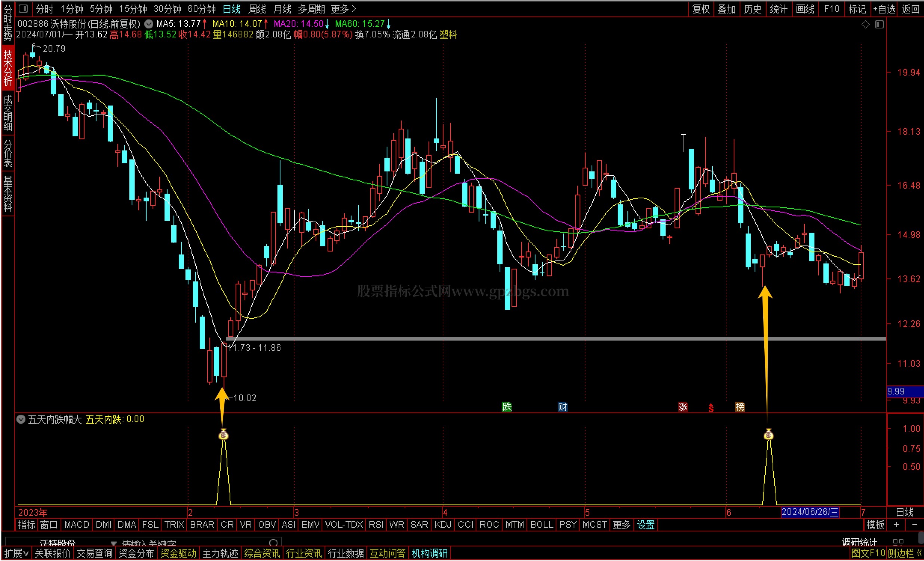Open the stock info dropdown circle icon

tap(149, 24)
